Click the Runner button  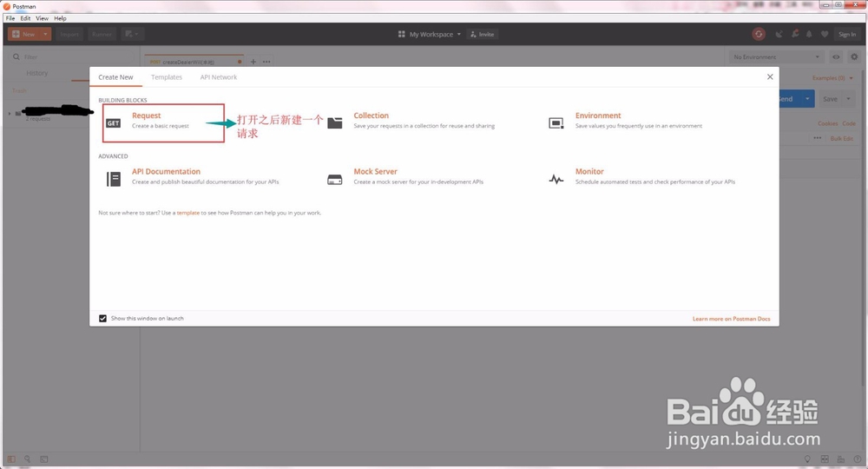102,35
